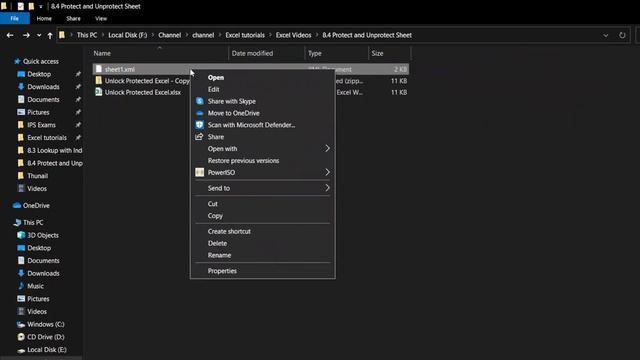Unpin Documents using its pin icon
This screenshot has height=360, width=640.
(78, 100)
